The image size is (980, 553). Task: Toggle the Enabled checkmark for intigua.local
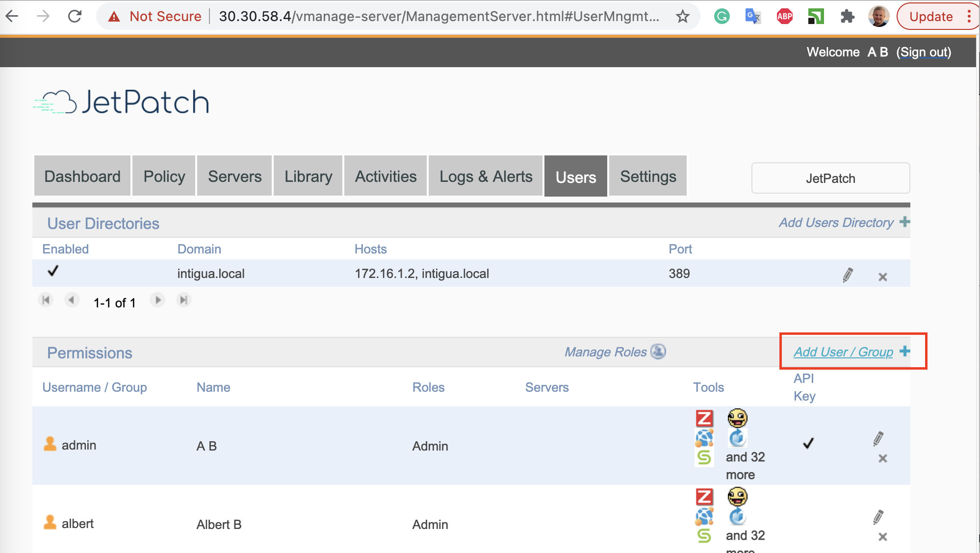53,271
